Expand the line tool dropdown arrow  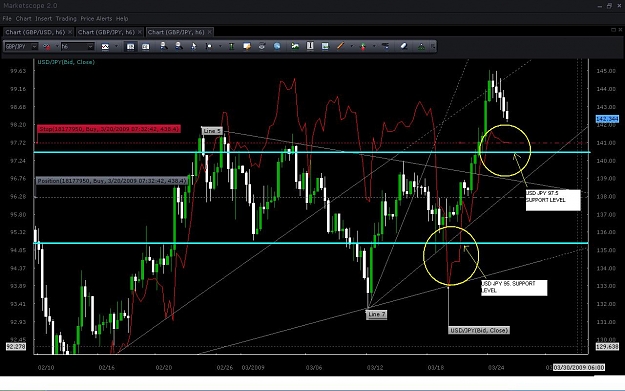[351, 46]
